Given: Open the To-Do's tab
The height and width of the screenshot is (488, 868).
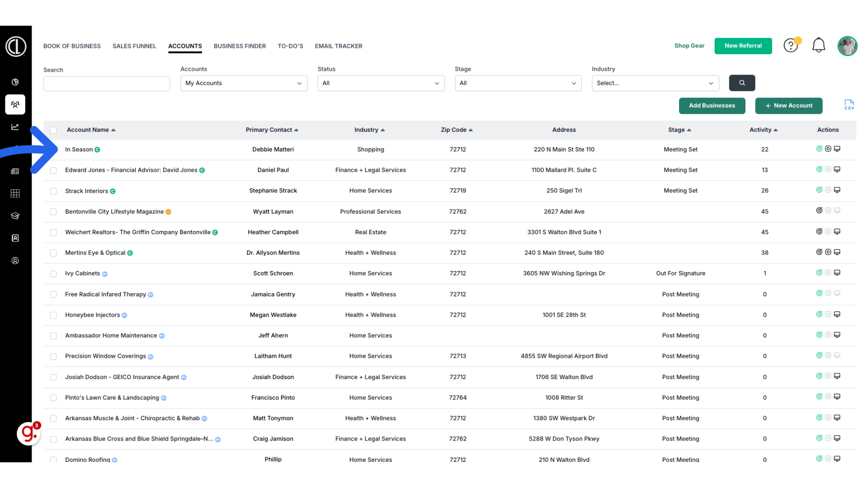Looking at the screenshot, I should point(290,46).
